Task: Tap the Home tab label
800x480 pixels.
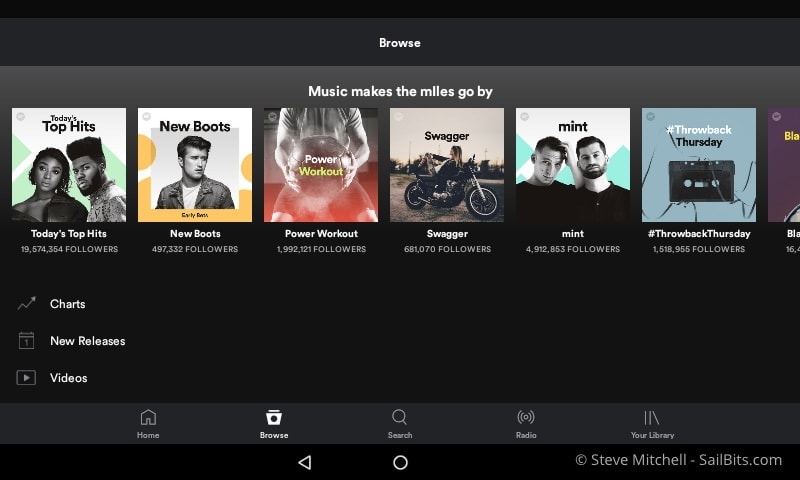Action: pos(148,435)
